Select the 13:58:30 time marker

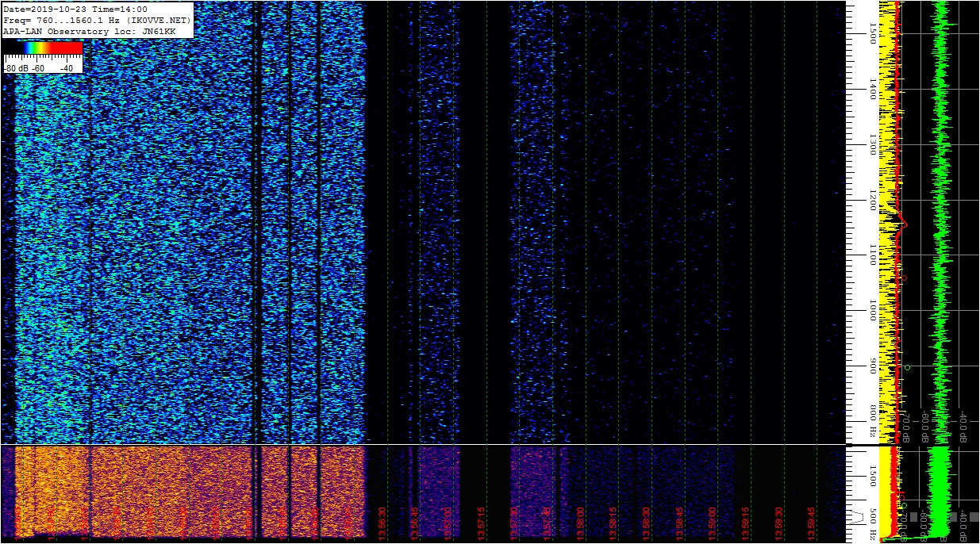tap(646, 524)
